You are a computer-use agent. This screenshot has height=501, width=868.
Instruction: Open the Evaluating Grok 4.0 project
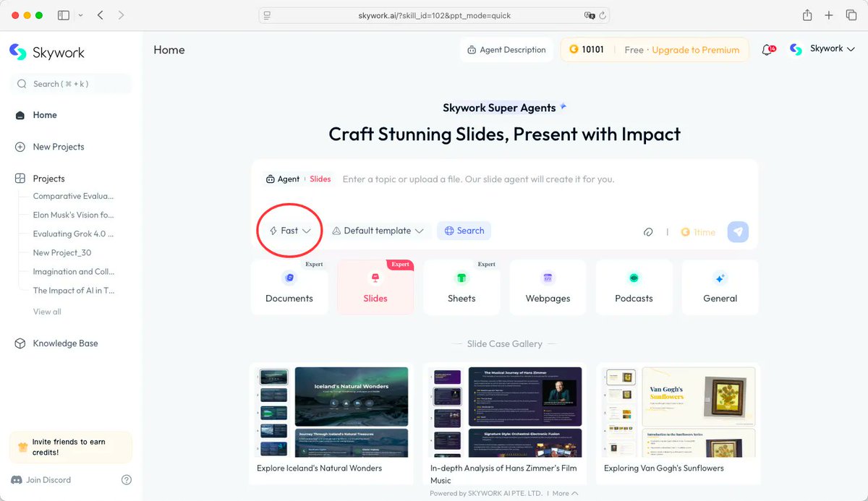(73, 234)
